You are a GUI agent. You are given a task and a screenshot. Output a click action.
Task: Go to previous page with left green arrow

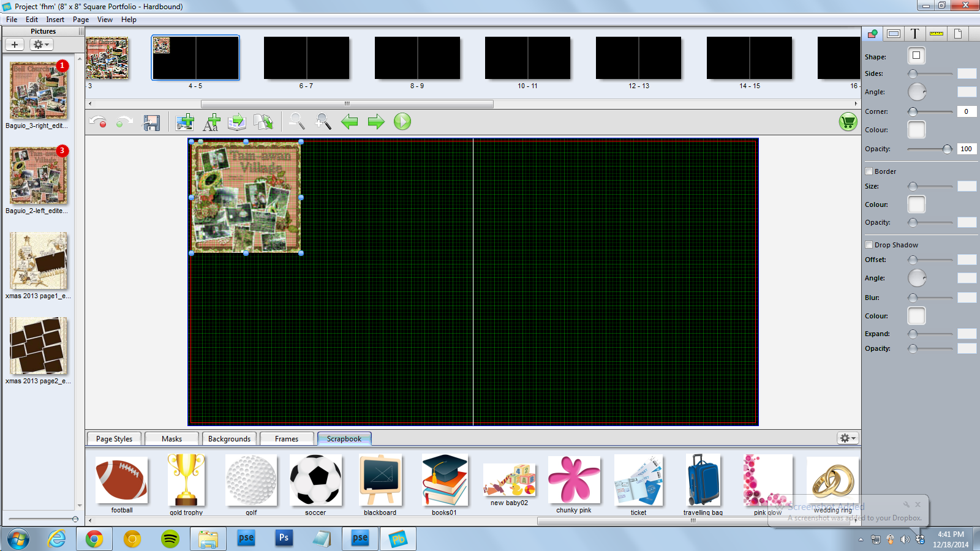[x=350, y=122]
